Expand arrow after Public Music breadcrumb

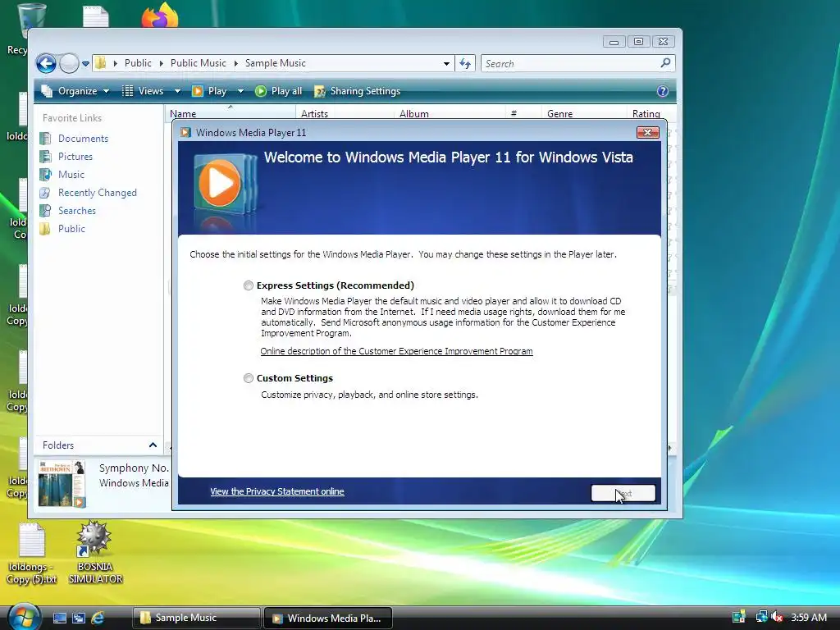[x=235, y=63]
